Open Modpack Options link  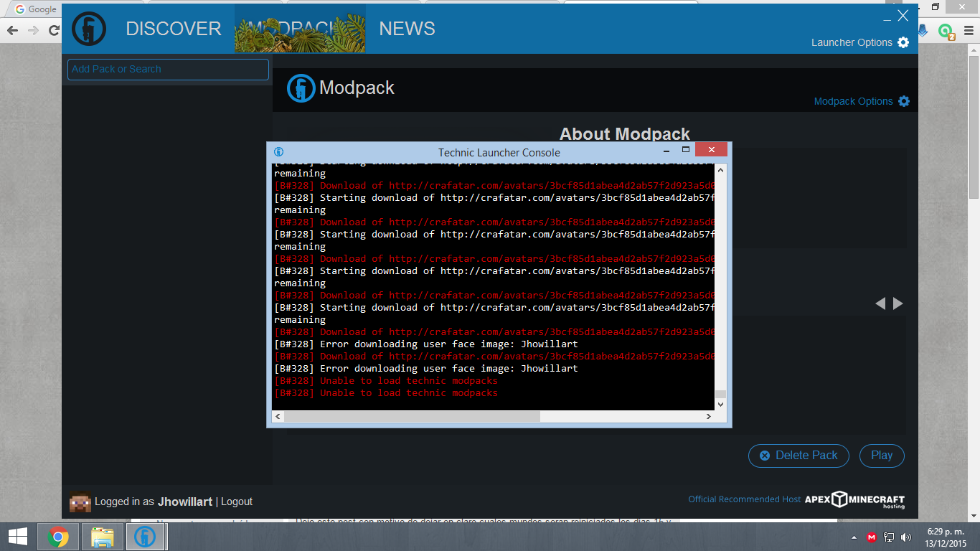tap(853, 101)
